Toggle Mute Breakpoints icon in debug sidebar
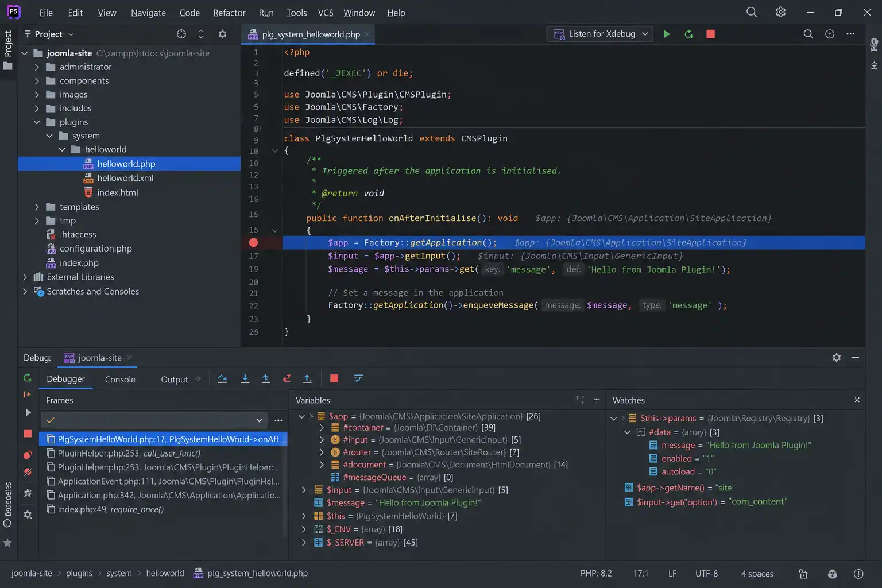 27,472
